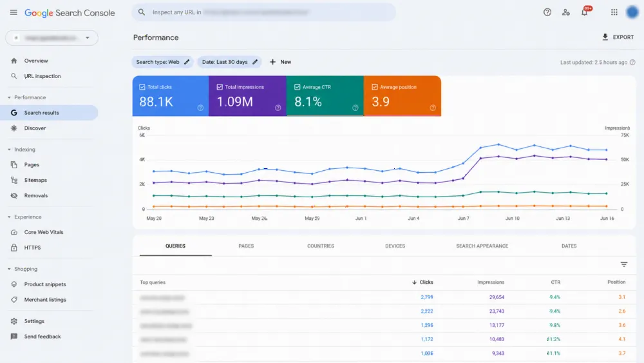Open users and permissions icon
The height and width of the screenshot is (363, 644).
click(566, 12)
